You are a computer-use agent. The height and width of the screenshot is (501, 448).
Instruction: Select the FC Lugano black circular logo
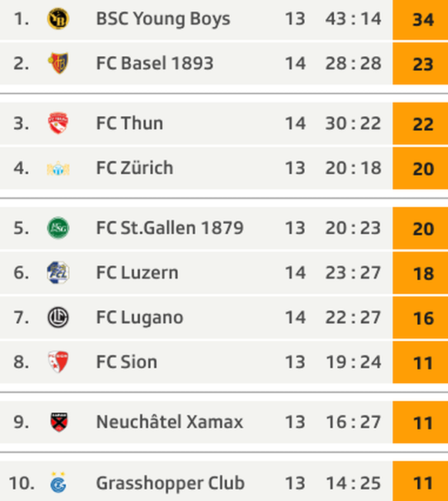[x=58, y=317]
